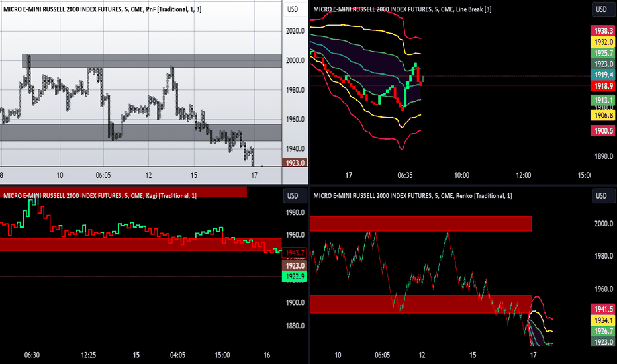The width and height of the screenshot is (617, 364).
Task: Click the 06:05 time label on Renko chart
Action: click(382, 355)
